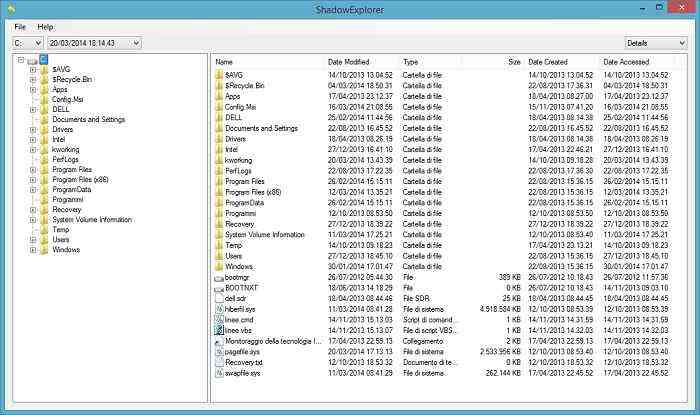Screen dimensions: 700x415
Task: Click the bootmgr file icon
Action: pyautogui.click(x=219, y=278)
